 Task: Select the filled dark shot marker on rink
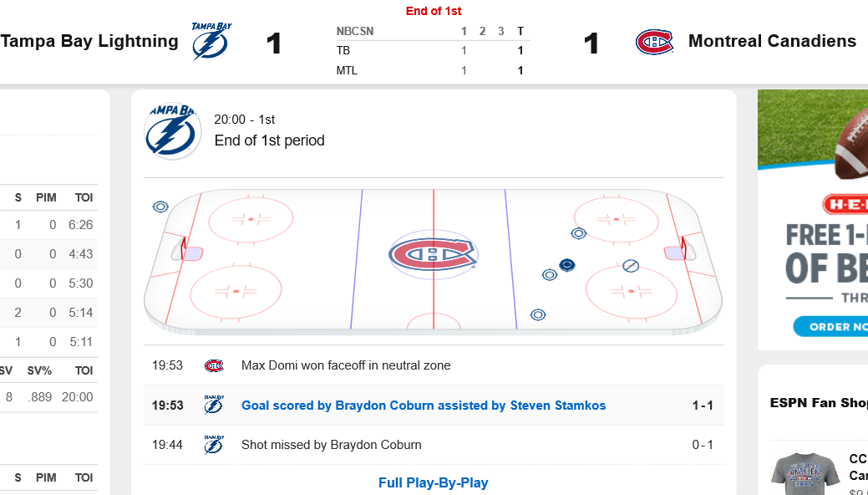point(567,266)
